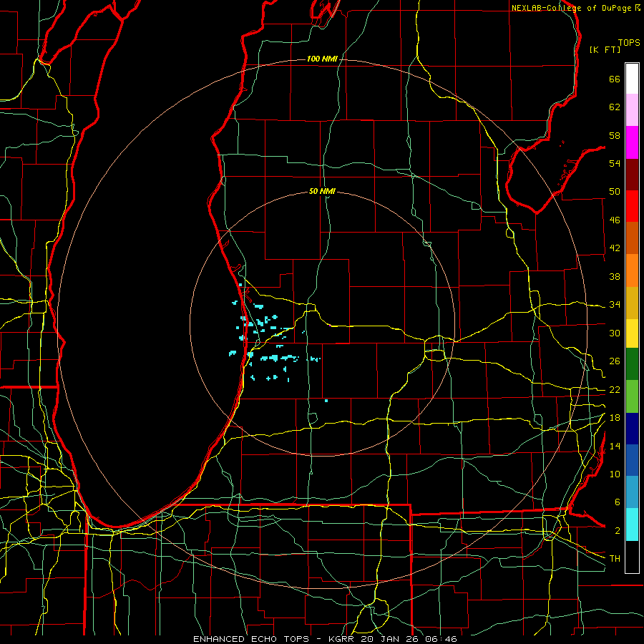
Task: Click the legend value 38
Action: pos(615,277)
